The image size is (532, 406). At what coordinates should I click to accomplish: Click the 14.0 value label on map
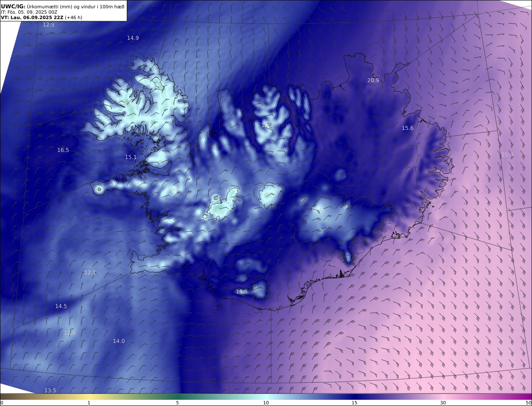tap(119, 341)
